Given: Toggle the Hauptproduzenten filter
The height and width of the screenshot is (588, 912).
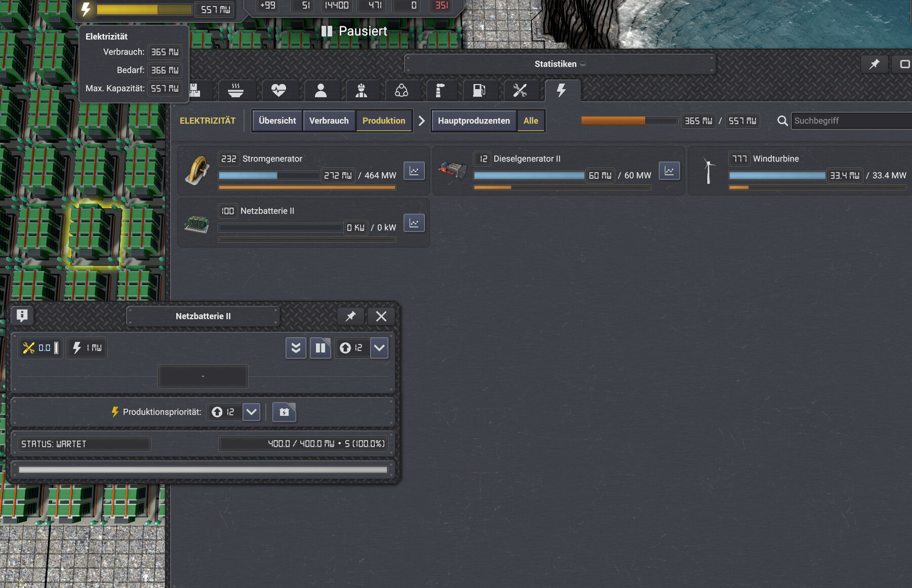Looking at the screenshot, I should (474, 121).
